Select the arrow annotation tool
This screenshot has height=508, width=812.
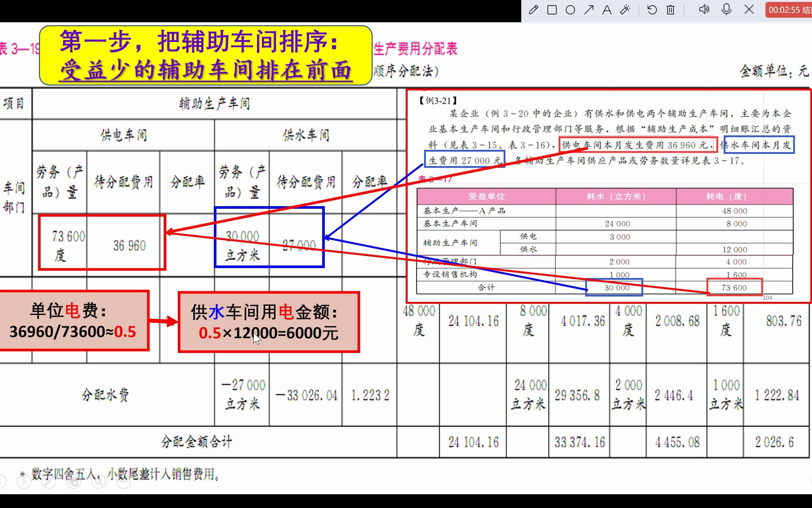588,10
